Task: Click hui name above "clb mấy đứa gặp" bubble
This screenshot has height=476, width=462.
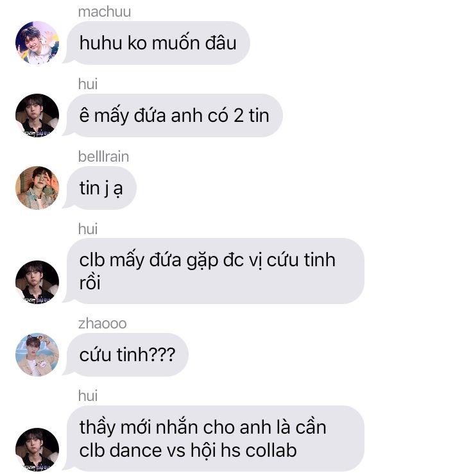Action: tap(88, 229)
